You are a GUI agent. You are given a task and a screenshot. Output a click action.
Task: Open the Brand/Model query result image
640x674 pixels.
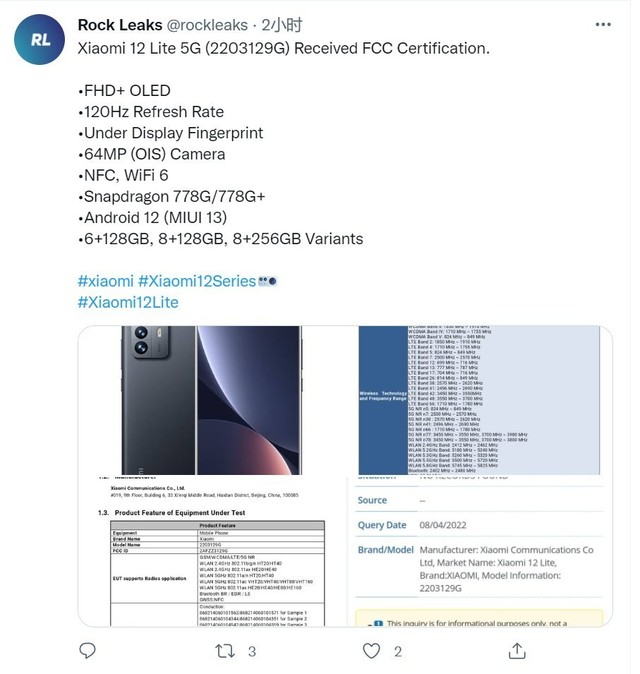pyautogui.click(x=479, y=551)
